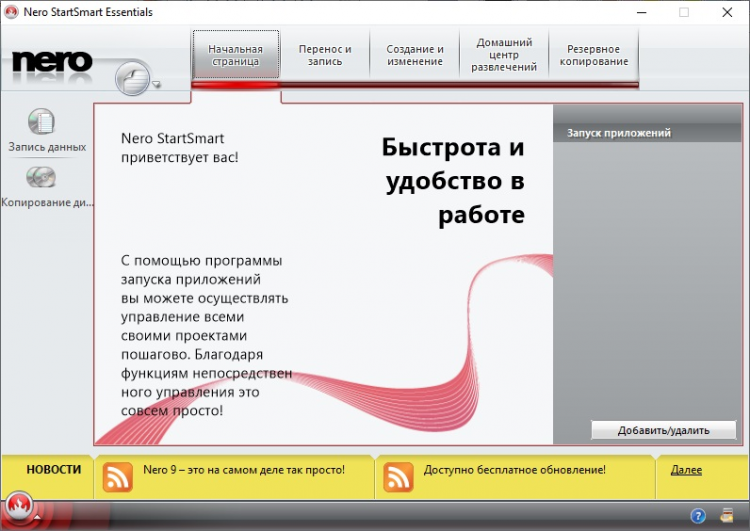Open the Запись данных disc icon
The width and height of the screenshot is (750, 531).
point(41,122)
